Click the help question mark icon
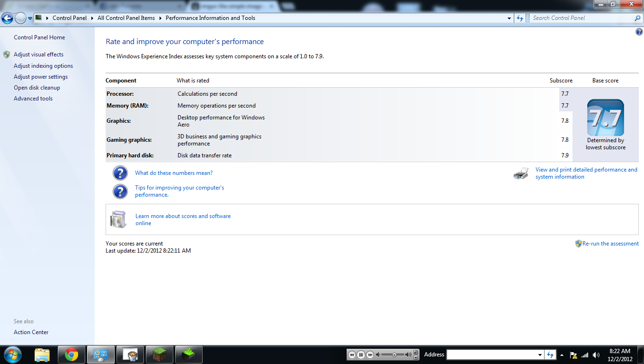This screenshot has width=644, height=364. coord(639,32)
